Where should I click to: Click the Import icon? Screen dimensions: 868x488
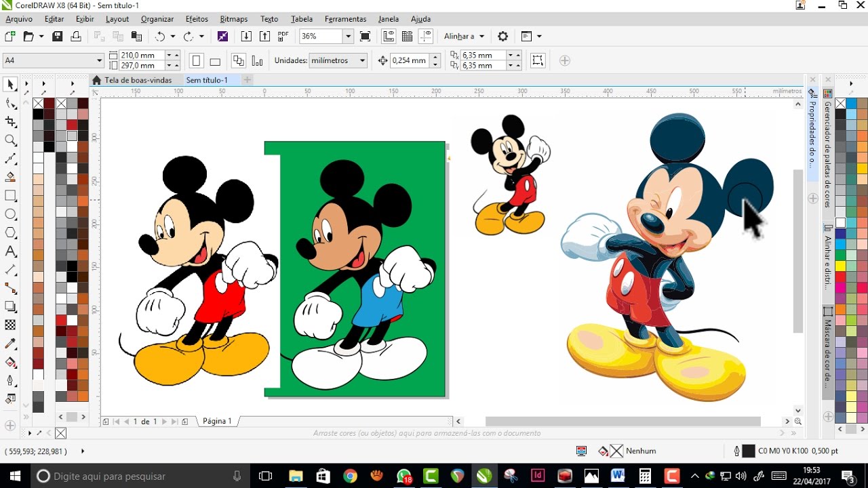pos(247,36)
